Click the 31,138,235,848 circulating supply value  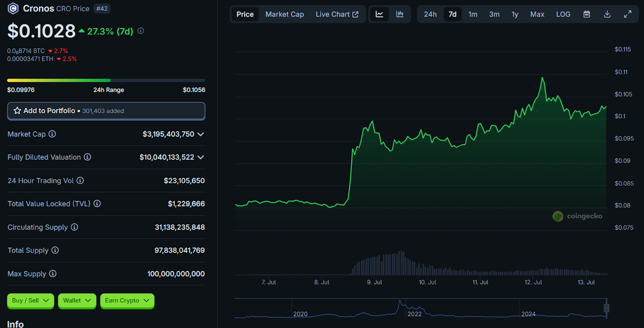pyautogui.click(x=180, y=227)
